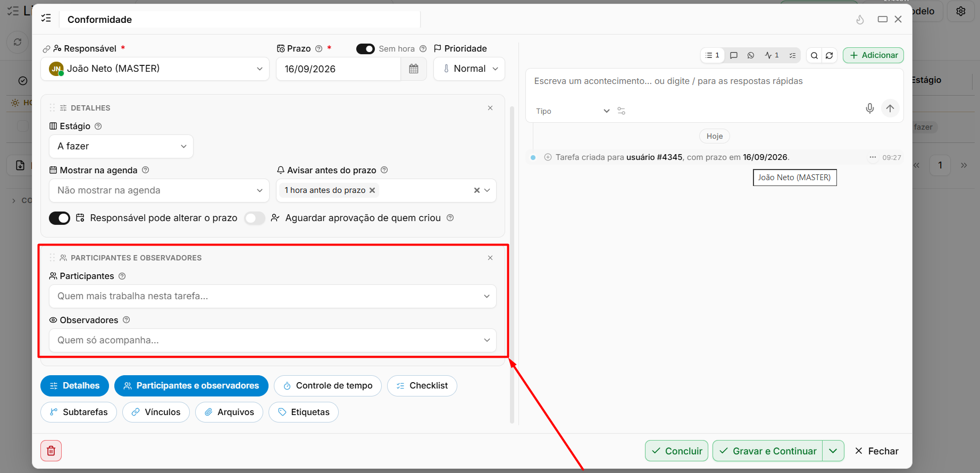
Task: Add the Subtarefas section
Action: point(79,412)
